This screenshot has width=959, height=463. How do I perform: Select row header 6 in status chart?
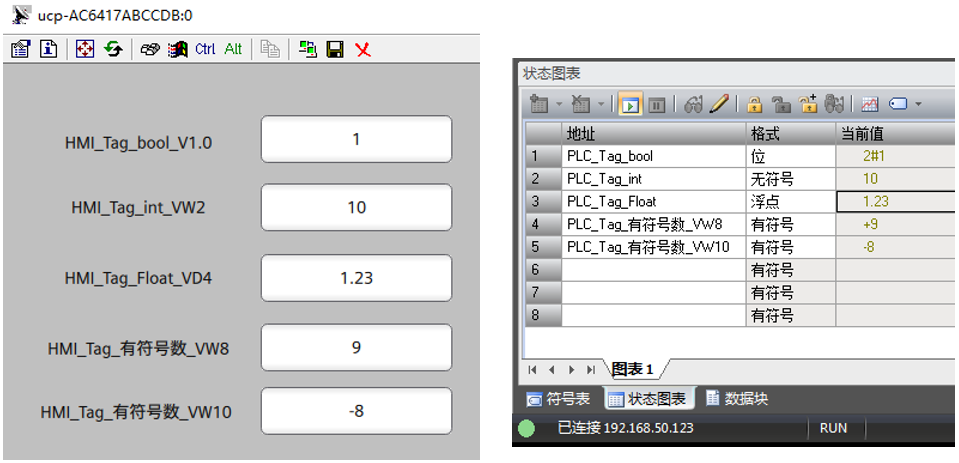[x=544, y=270]
